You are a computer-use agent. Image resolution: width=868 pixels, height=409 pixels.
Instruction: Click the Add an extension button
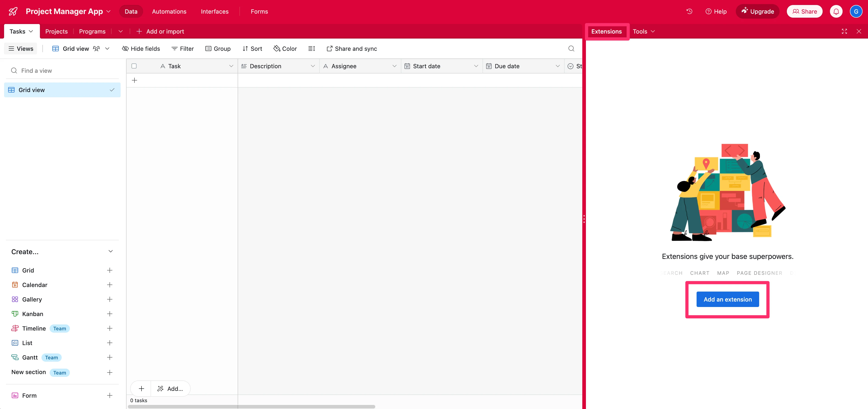[x=727, y=299]
